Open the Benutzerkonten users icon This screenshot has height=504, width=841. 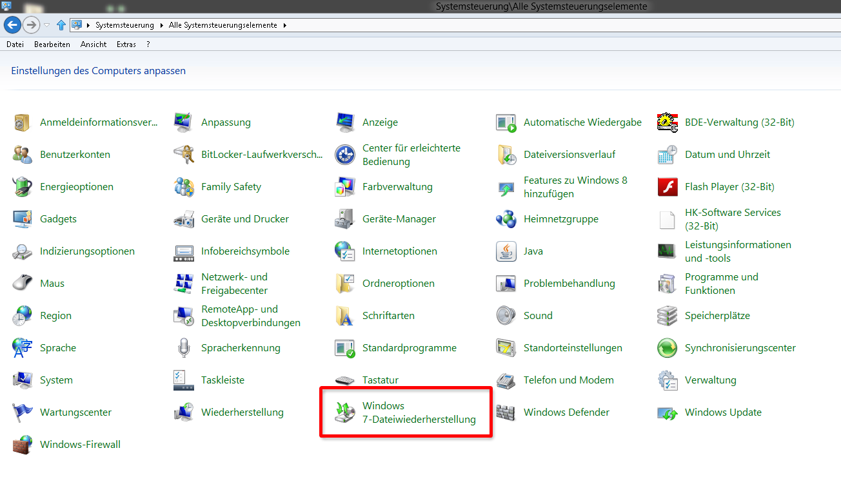pos(23,155)
